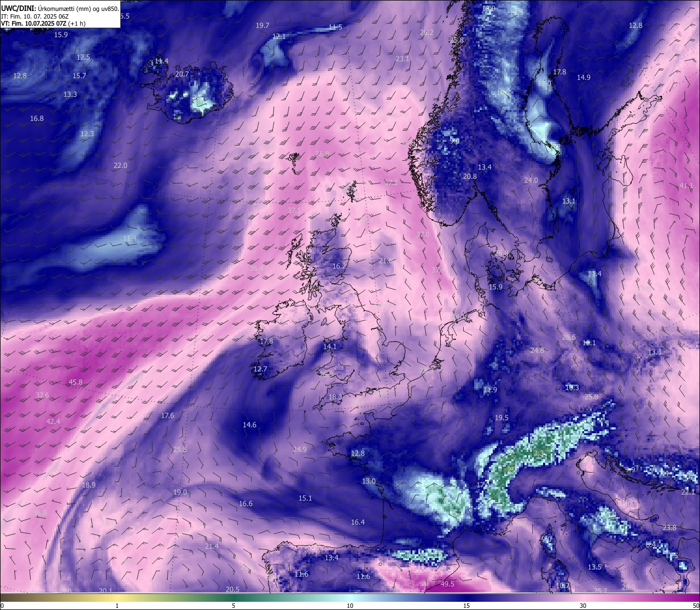Click the 16.2 value over Scotland
The width and height of the screenshot is (700, 610).
(340, 266)
